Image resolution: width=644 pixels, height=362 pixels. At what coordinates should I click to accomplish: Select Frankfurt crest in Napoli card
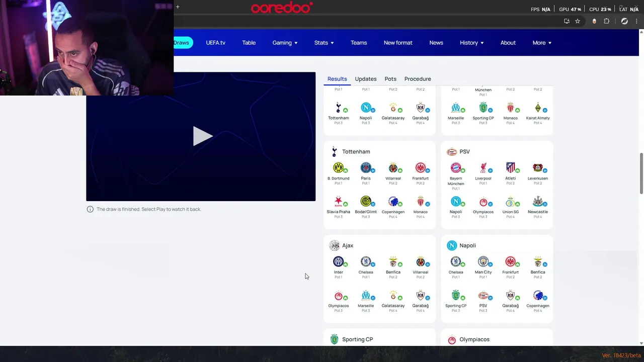pos(510,261)
